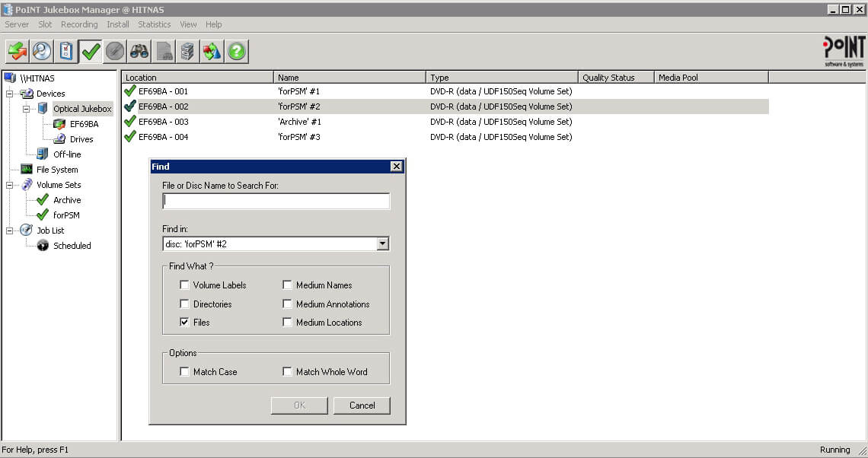Click the grayed document toolbar icon
868x458 pixels.
tap(164, 52)
